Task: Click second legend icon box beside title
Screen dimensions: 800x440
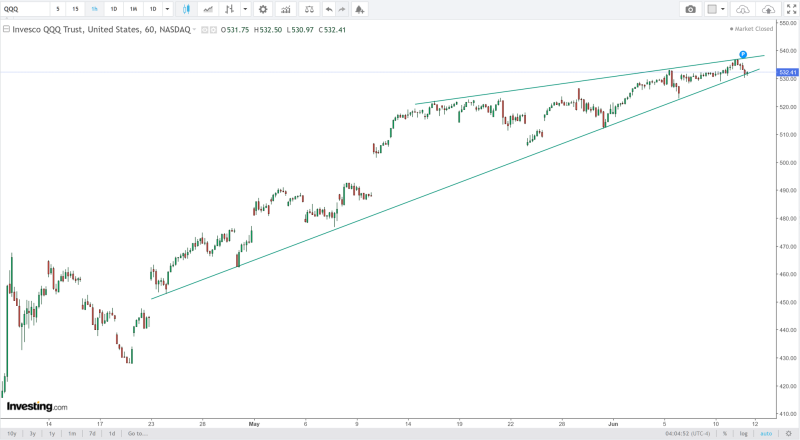Action: point(213,30)
